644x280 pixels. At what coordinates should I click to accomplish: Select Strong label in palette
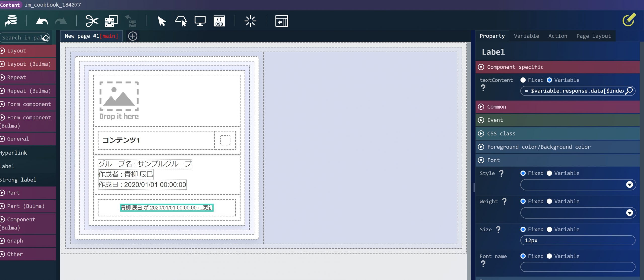(x=18, y=180)
